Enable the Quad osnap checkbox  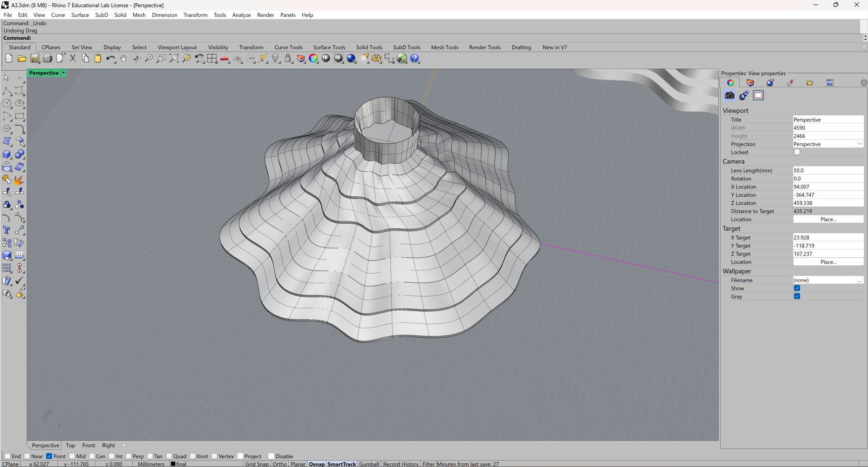point(169,456)
